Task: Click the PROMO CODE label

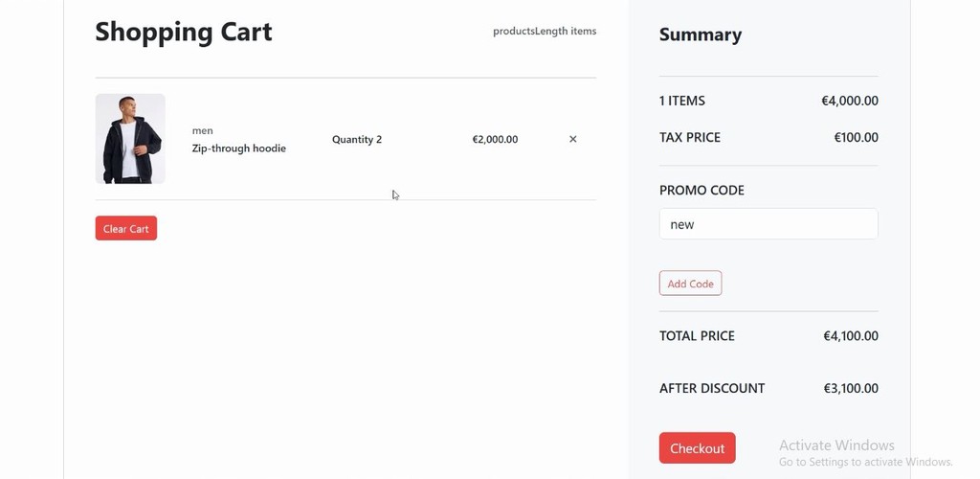Action: pos(702,190)
